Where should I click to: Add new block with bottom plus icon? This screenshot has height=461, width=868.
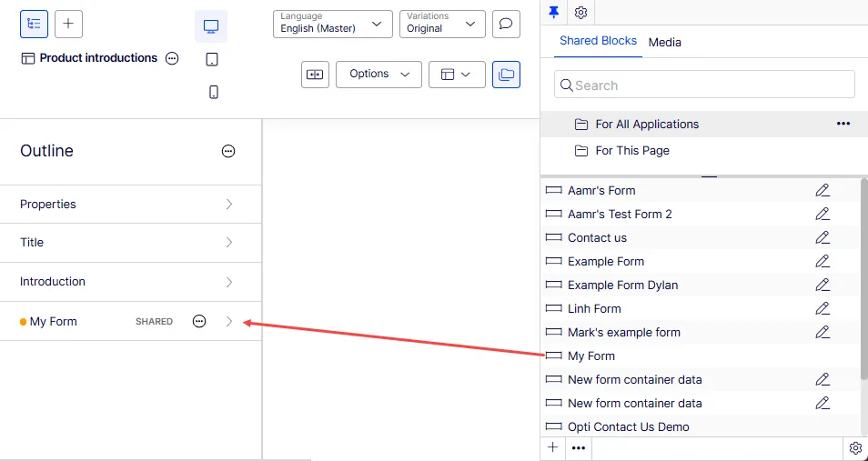tap(552, 447)
